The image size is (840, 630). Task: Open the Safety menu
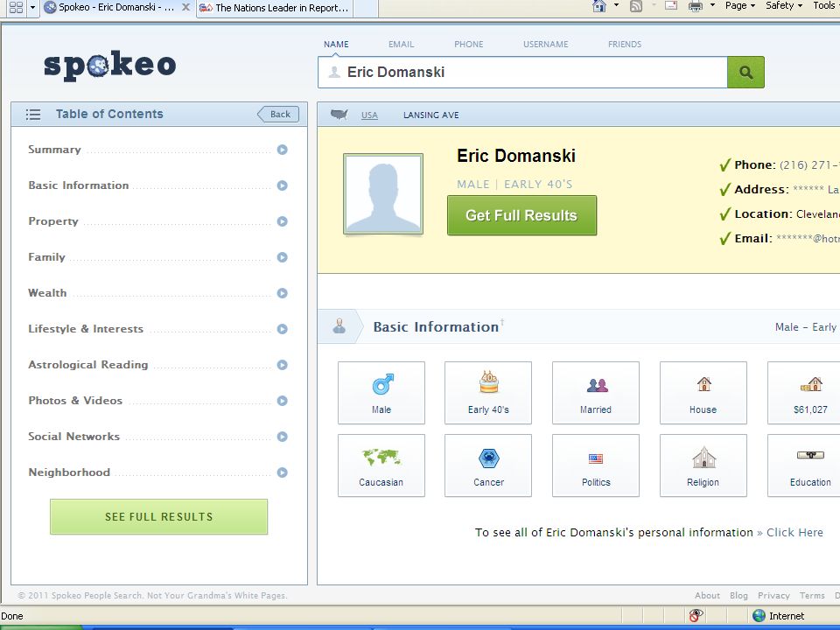[784, 5]
